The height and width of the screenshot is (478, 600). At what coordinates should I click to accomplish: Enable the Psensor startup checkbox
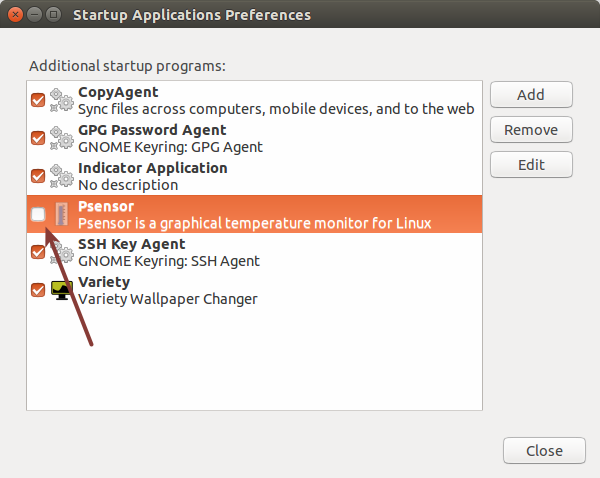38,214
